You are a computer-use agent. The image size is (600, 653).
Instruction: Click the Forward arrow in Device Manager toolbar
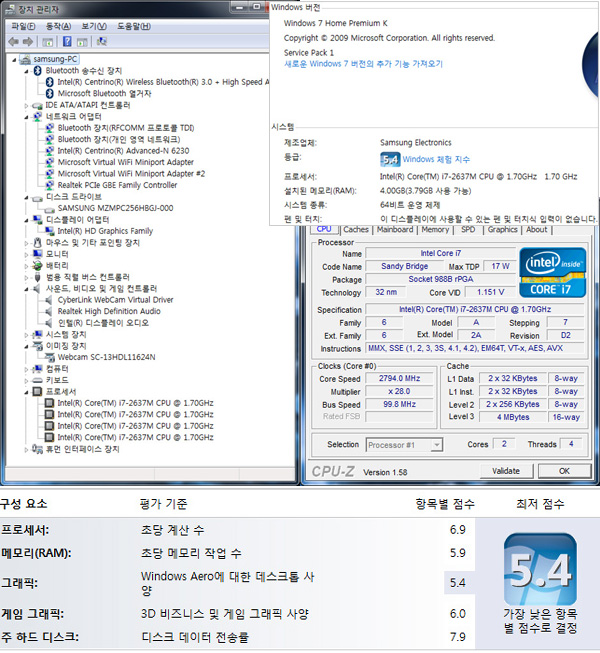tap(28, 41)
